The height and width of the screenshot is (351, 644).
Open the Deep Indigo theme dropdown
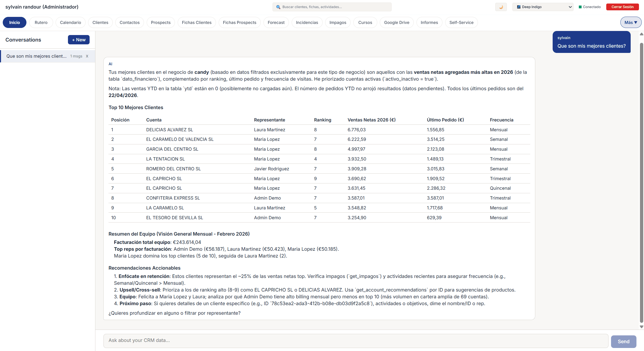pos(543,7)
